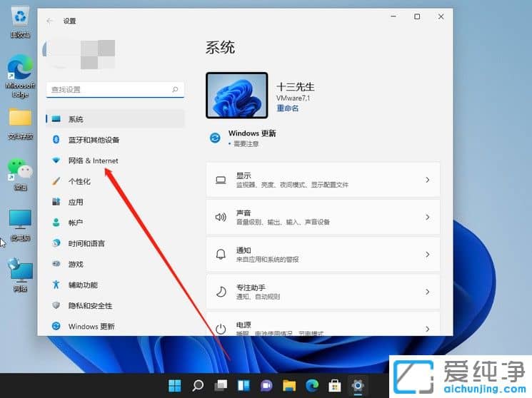Image resolution: width=532 pixels, height=398 pixels.
Task: Click the bell icon in 通知 row
Action: pyautogui.click(x=221, y=254)
